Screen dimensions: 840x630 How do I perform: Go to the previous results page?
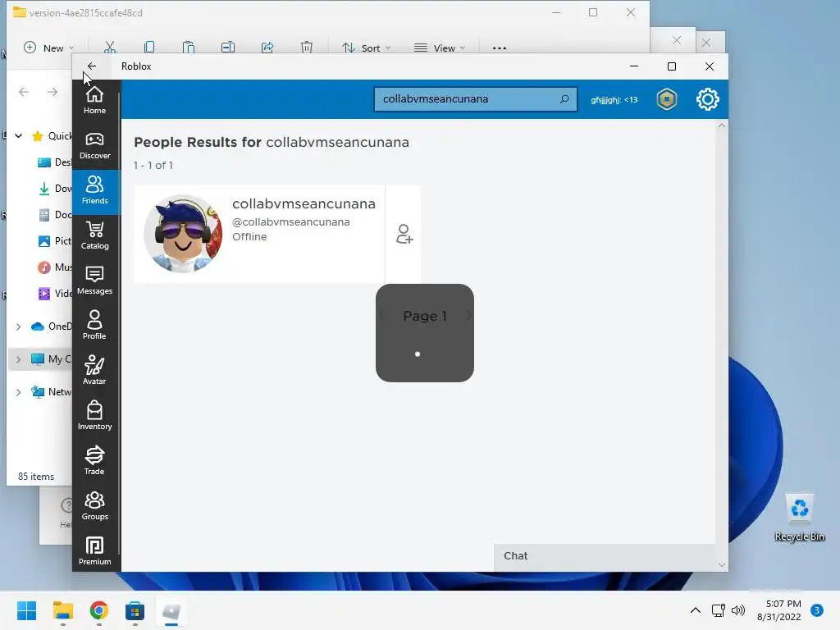[x=381, y=316]
